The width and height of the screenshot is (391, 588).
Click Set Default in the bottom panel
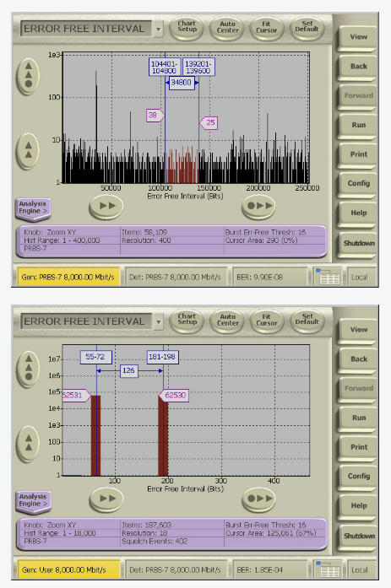(307, 321)
